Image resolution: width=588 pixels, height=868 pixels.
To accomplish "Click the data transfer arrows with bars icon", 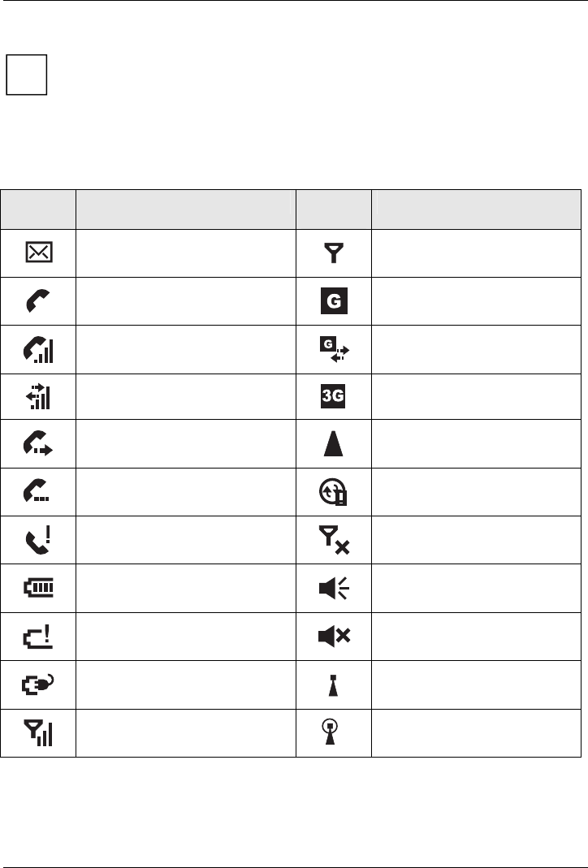I will click(38, 397).
